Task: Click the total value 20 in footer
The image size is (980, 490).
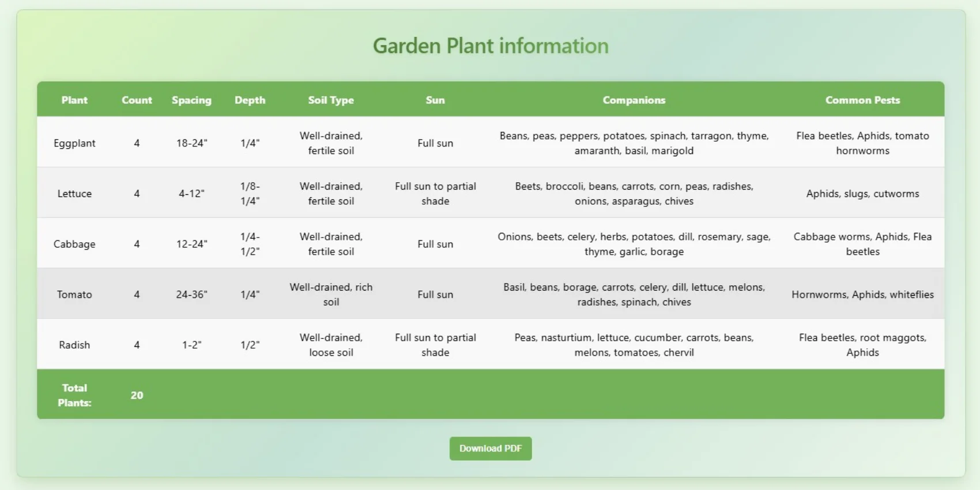Action: coord(137,395)
